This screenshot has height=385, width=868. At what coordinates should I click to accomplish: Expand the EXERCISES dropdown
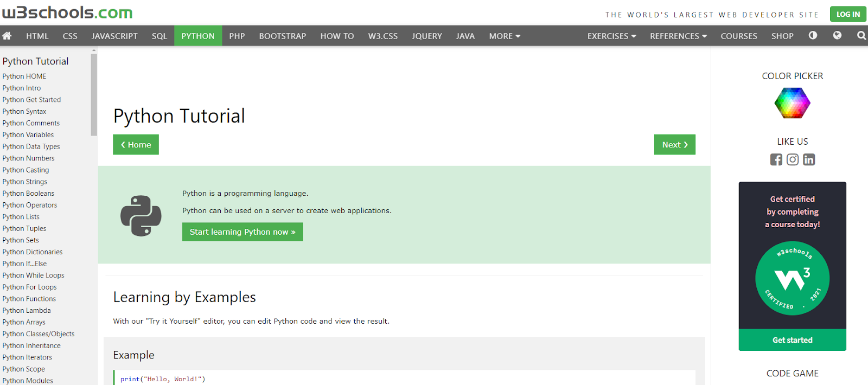[x=611, y=36]
